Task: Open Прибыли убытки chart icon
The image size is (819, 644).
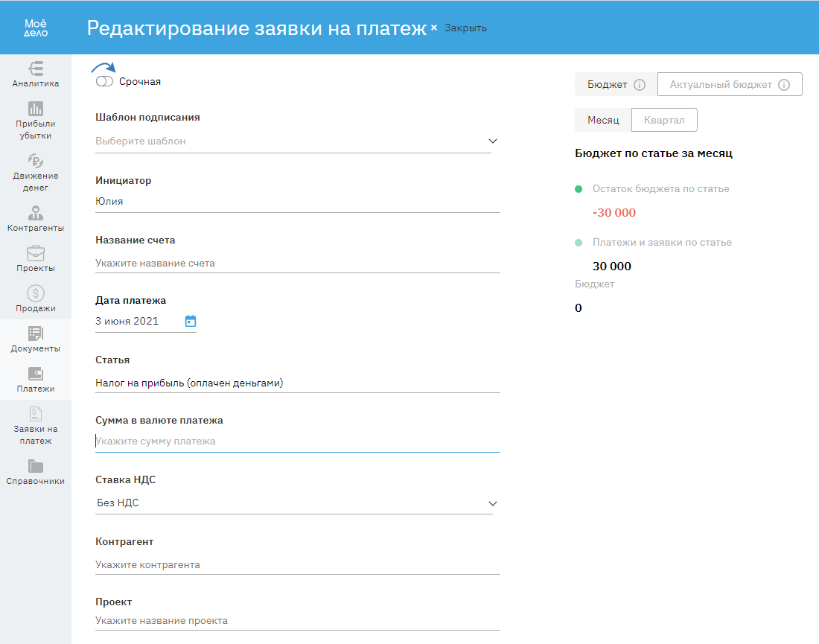Action: (x=35, y=109)
